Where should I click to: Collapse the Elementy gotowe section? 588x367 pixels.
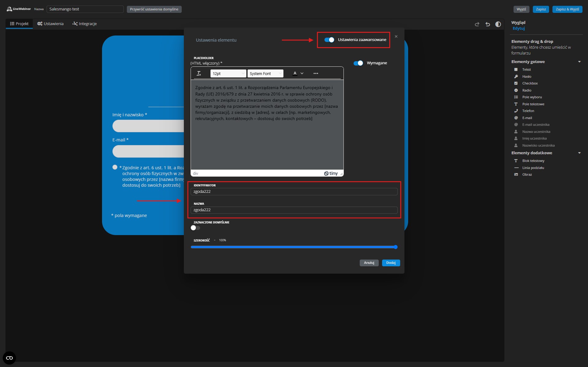pos(579,62)
